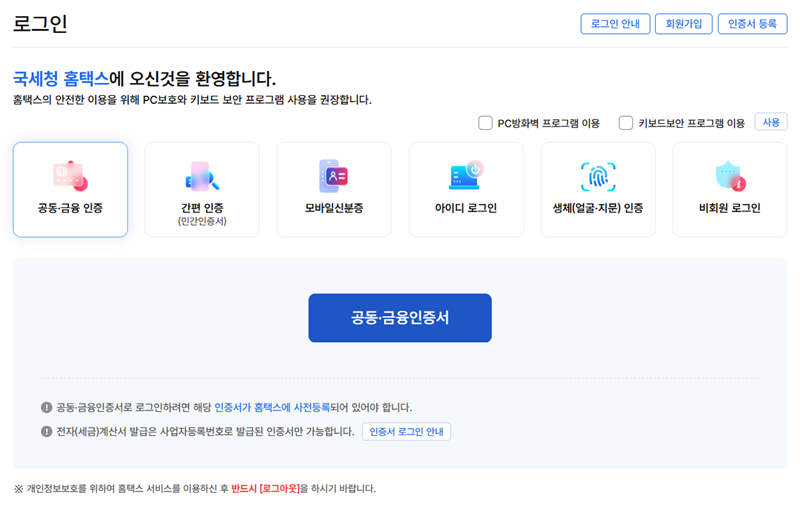The image size is (800, 518).
Task: Click the 로그인 page title
Action: 40,23
